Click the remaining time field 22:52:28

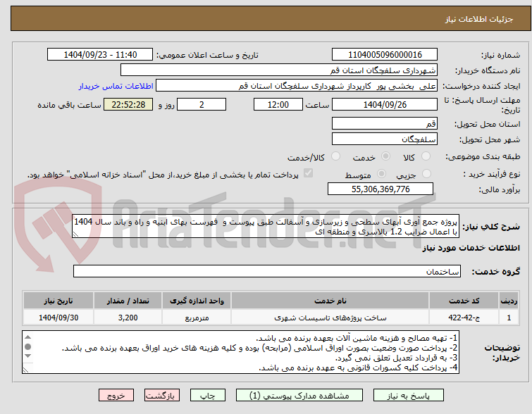pos(128,104)
